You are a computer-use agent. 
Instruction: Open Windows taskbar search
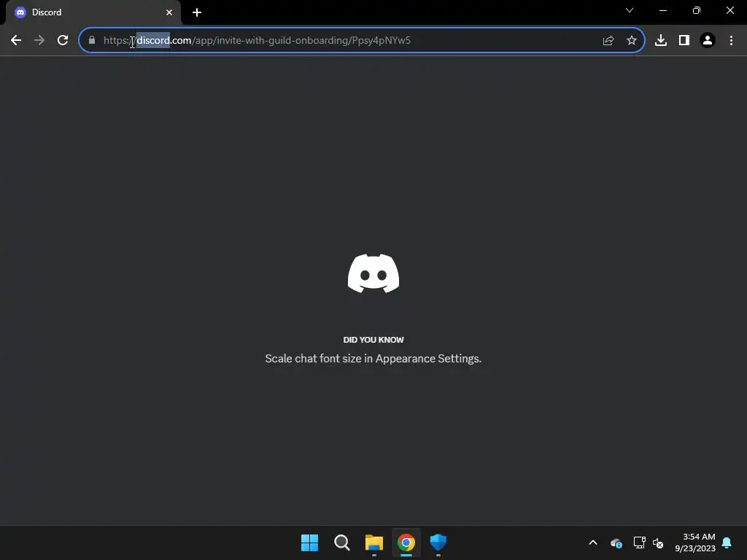[x=341, y=542]
